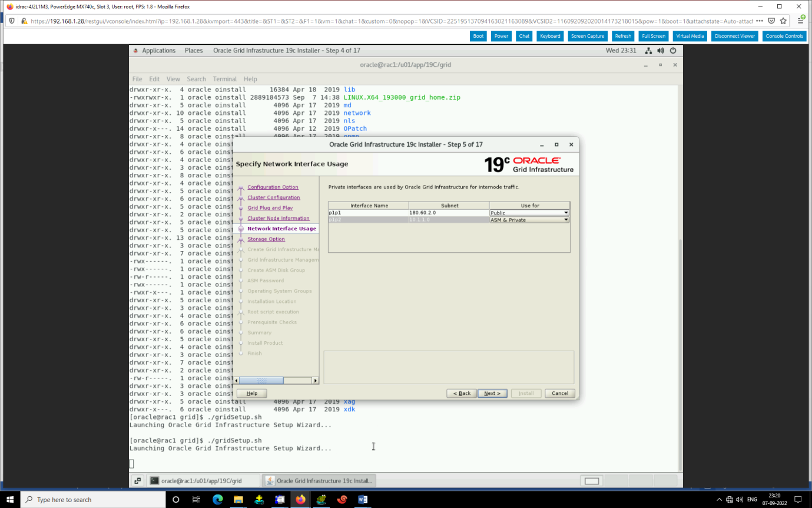Open the Power control button
Viewport: 812px width, 508px height.
pos(501,36)
